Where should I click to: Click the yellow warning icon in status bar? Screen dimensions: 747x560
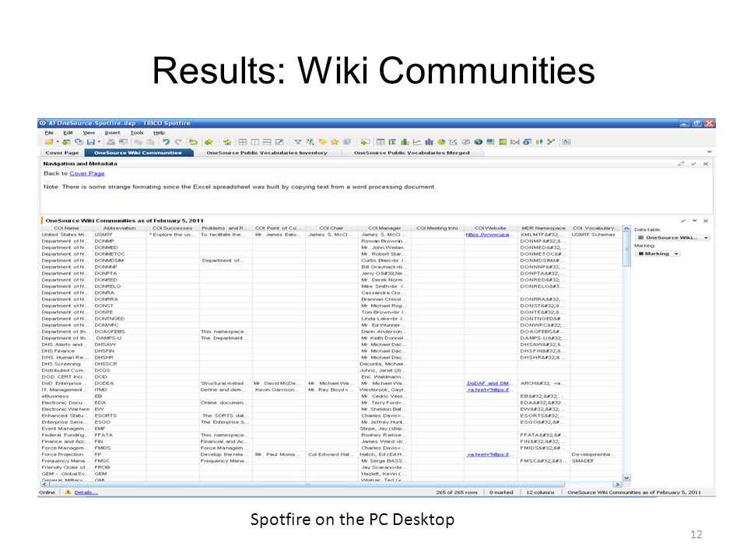click(68, 492)
